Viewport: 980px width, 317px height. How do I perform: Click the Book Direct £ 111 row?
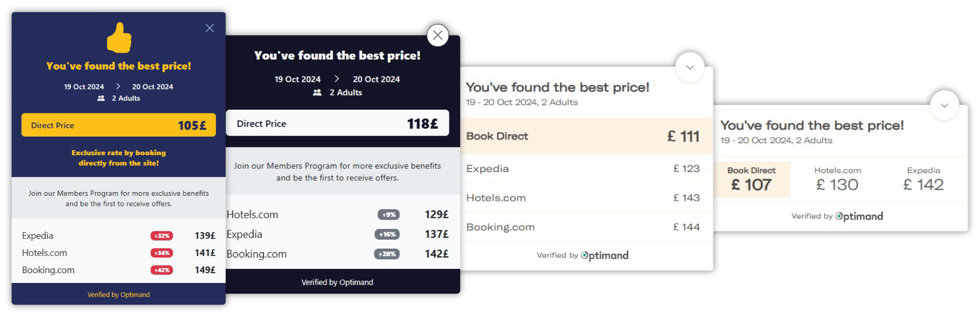(586, 136)
